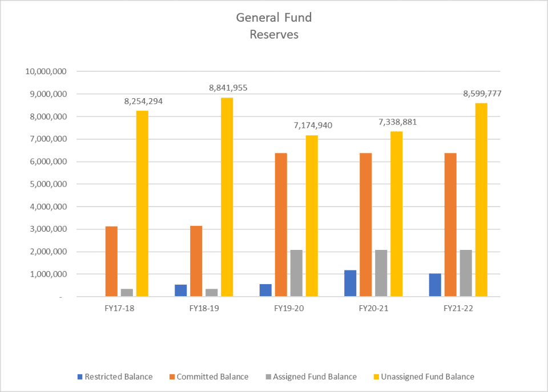Click the 7,338,881 data label

398,122
